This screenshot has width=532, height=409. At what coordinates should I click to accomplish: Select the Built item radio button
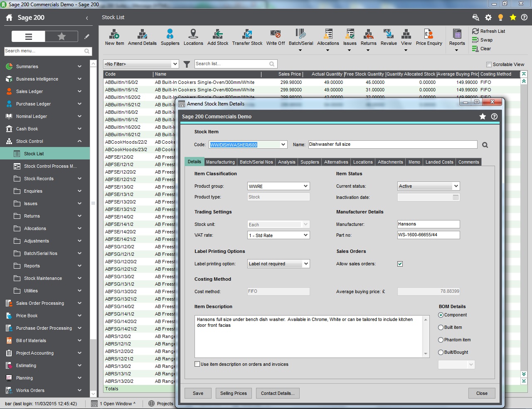tap(441, 327)
